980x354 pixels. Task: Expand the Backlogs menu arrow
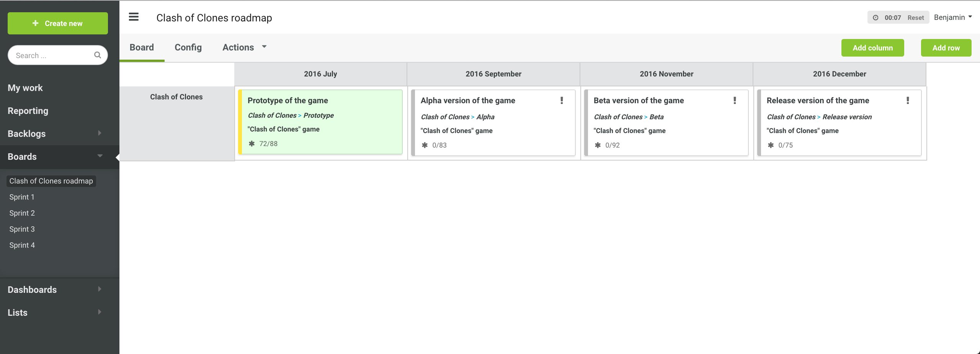click(x=100, y=133)
